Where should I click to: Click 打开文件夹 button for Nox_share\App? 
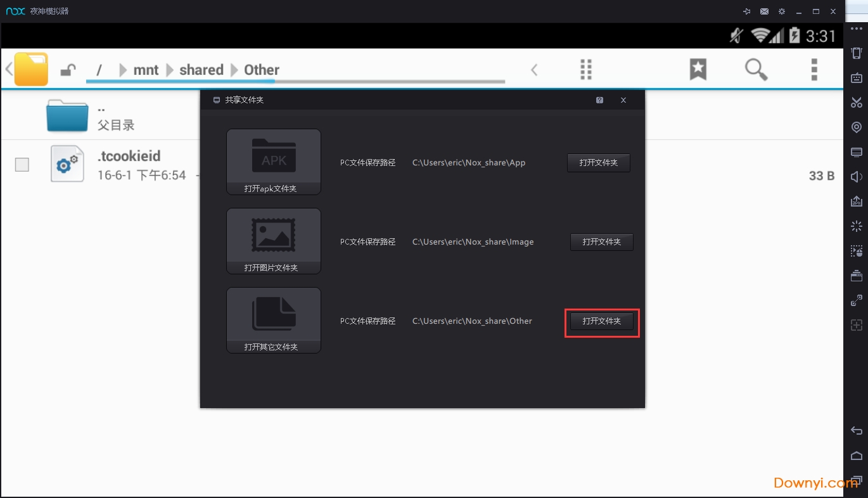point(598,163)
